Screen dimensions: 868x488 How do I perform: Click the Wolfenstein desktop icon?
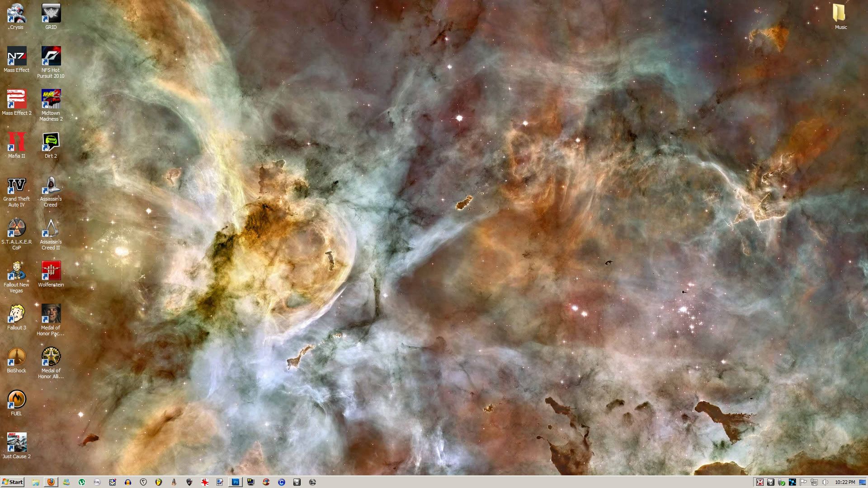pos(51,271)
